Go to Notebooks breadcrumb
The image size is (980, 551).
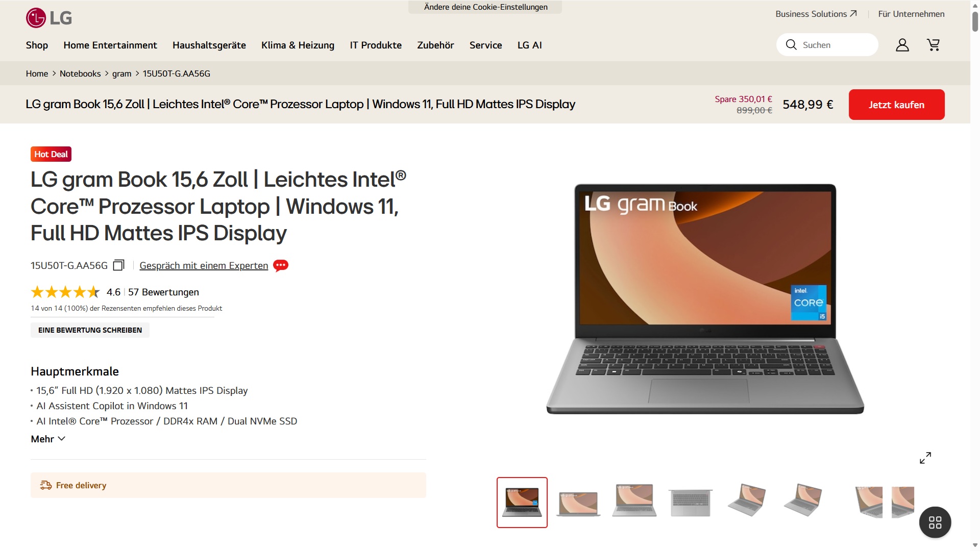point(80,73)
